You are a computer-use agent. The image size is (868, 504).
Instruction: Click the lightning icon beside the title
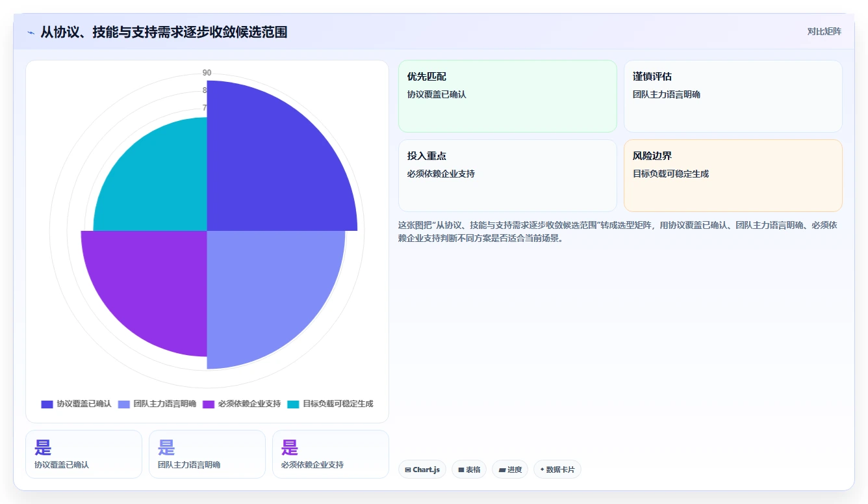(31, 32)
